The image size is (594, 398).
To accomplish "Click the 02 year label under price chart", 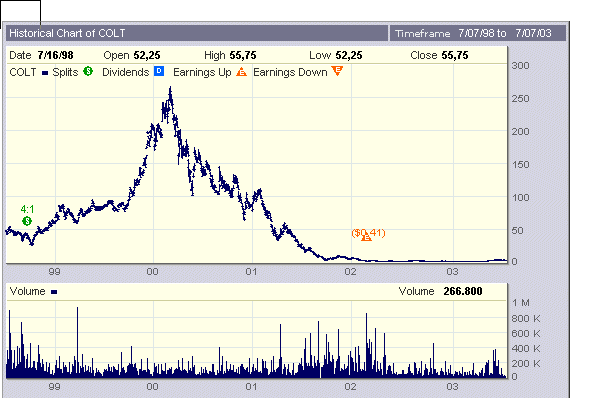I will point(350,272).
